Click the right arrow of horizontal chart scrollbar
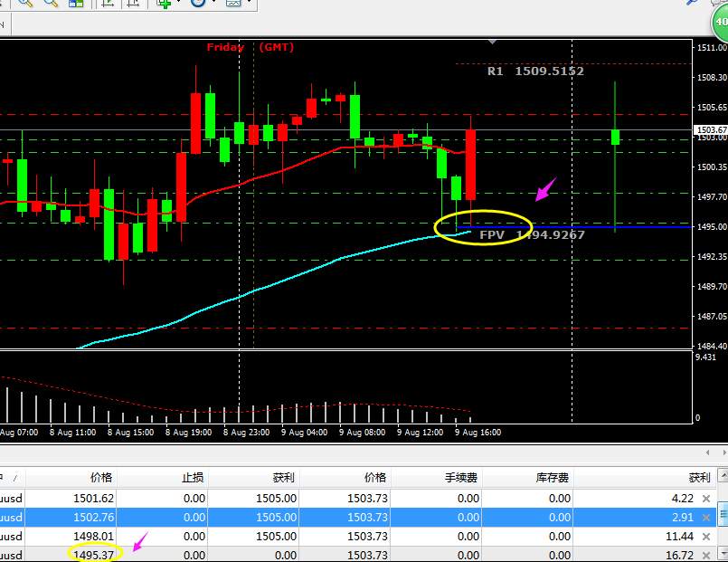Image resolution: width=728 pixels, height=562 pixels. coord(724,452)
